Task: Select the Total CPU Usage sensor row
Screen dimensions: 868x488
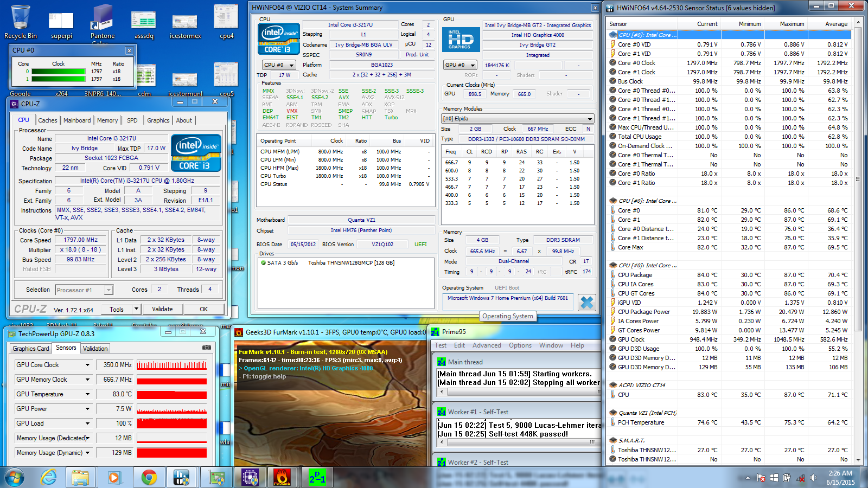Action: [x=729, y=137]
